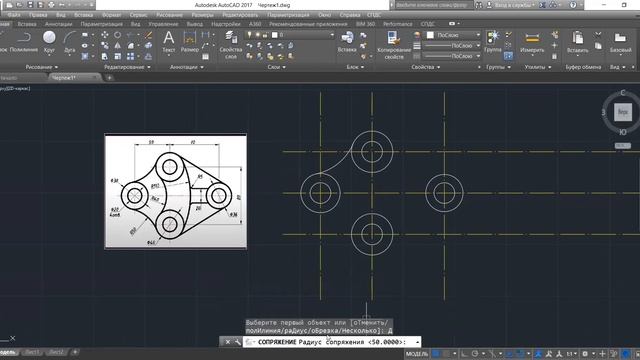Toggle layer freeze sun icon
The width and height of the screenshot is (640, 360).
coord(257,35)
